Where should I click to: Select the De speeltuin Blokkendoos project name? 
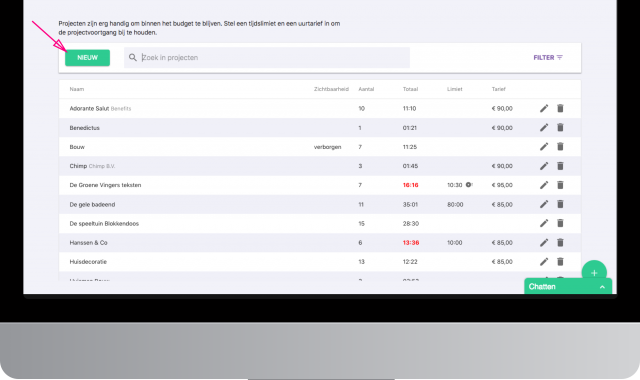104,224
